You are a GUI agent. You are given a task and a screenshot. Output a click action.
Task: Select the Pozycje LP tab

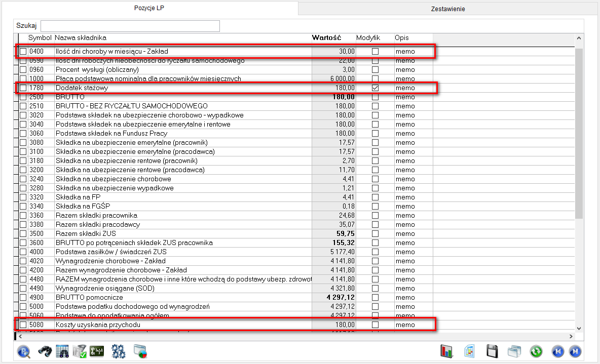pyautogui.click(x=149, y=8)
